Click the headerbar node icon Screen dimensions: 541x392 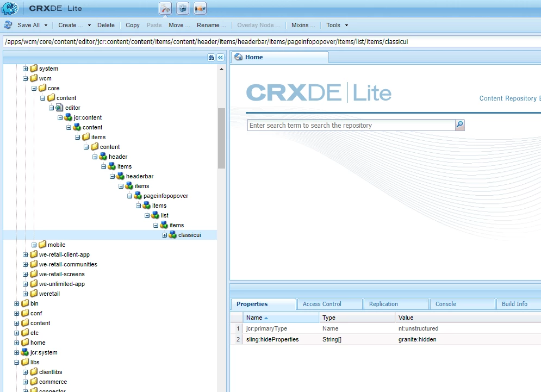tap(120, 176)
